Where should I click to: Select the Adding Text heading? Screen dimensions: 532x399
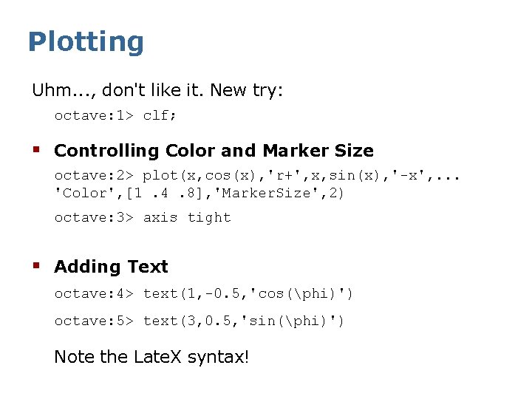[111, 267]
